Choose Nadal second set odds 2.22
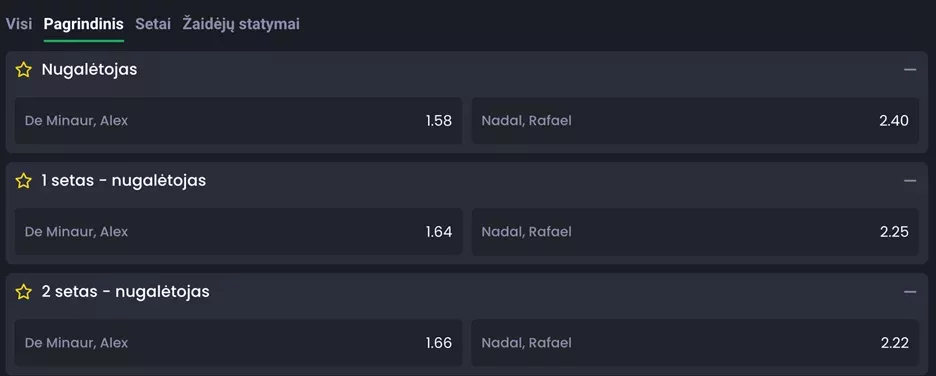Viewport: 936px width, 376px height. (x=695, y=343)
